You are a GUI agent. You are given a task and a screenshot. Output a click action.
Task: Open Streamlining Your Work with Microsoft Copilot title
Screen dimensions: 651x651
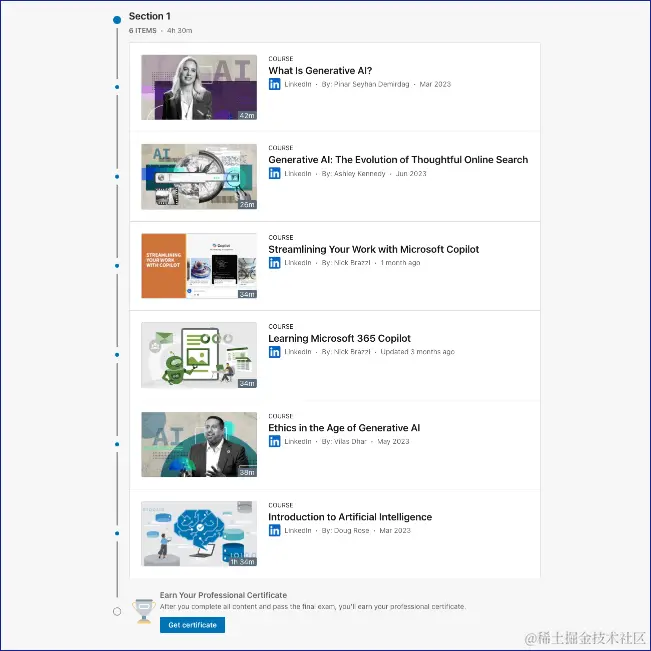point(374,250)
